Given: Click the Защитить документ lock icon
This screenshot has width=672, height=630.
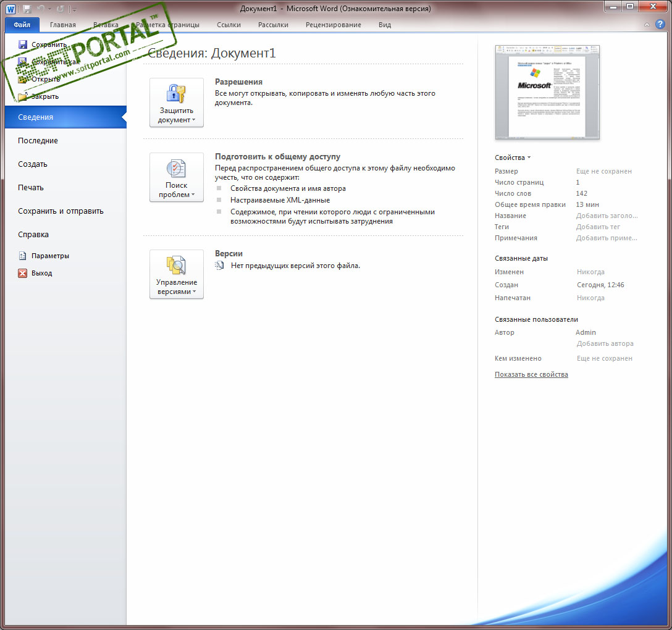Looking at the screenshot, I should point(176,93).
